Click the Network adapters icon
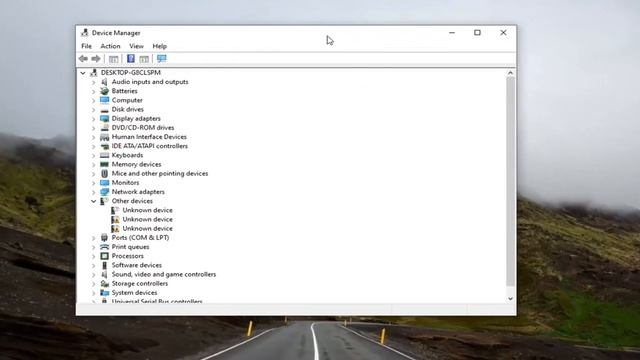The width and height of the screenshot is (640, 360). [104, 192]
